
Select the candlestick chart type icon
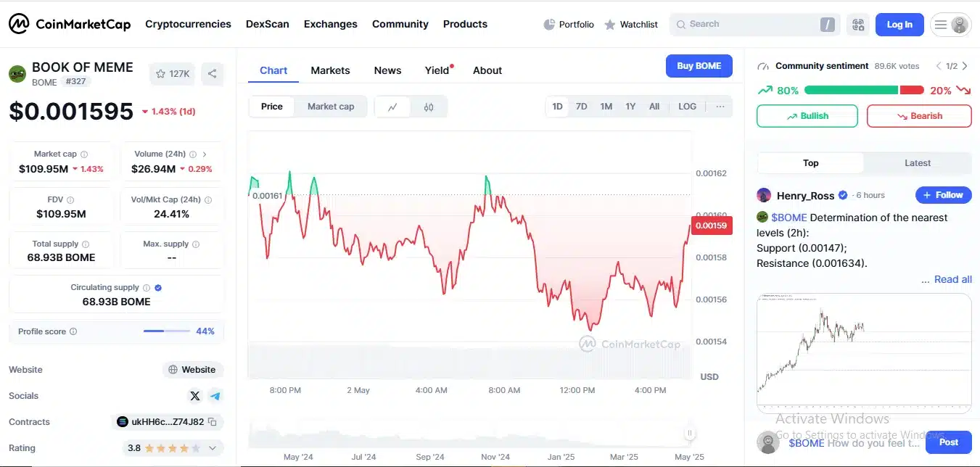429,107
